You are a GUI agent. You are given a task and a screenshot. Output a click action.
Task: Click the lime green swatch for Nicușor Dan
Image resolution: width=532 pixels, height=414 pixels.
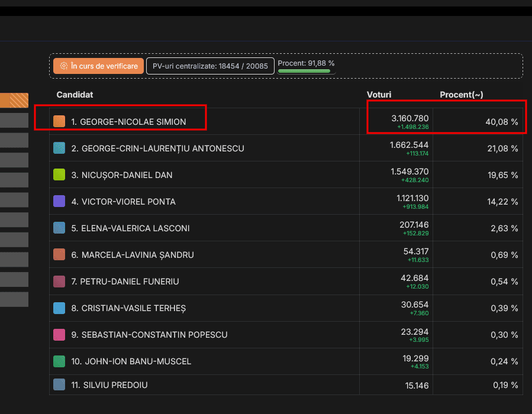59,174
